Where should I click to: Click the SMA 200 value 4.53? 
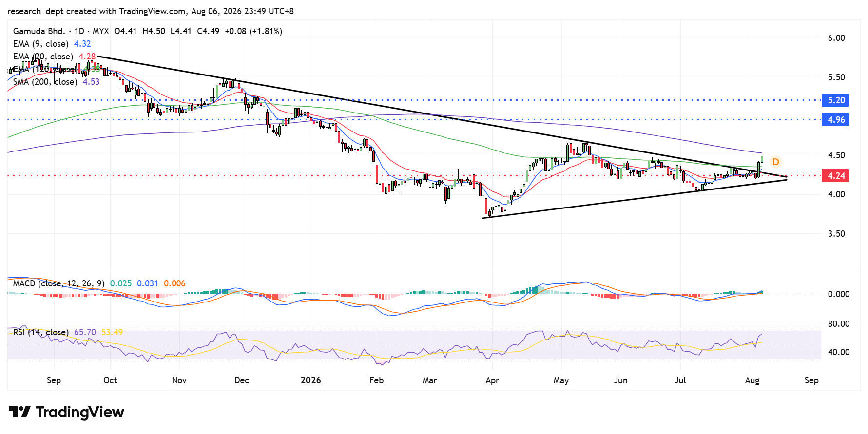point(91,82)
